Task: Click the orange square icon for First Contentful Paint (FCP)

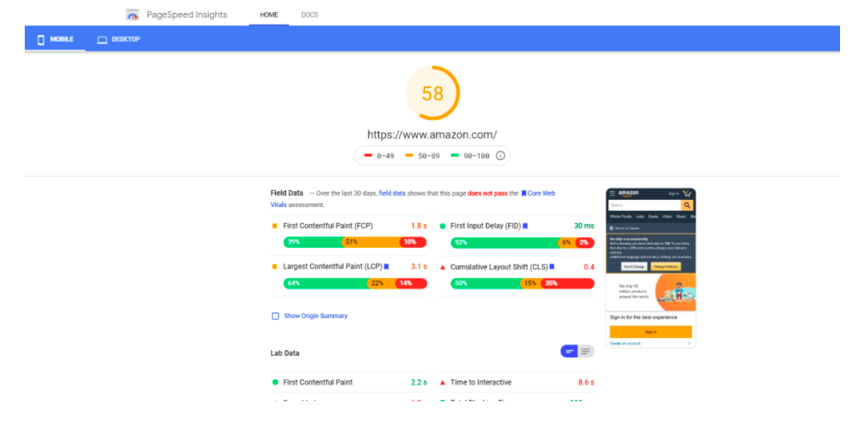Action: (275, 226)
